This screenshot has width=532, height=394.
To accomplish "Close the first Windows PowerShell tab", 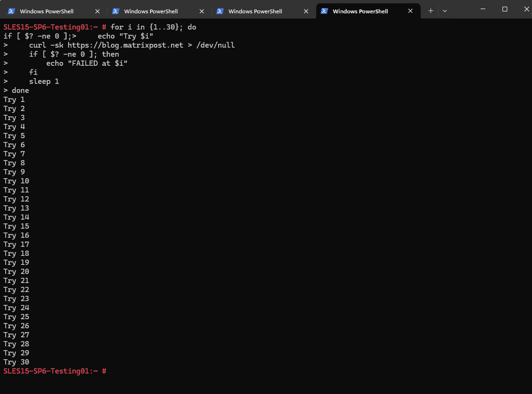I will [97, 11].
